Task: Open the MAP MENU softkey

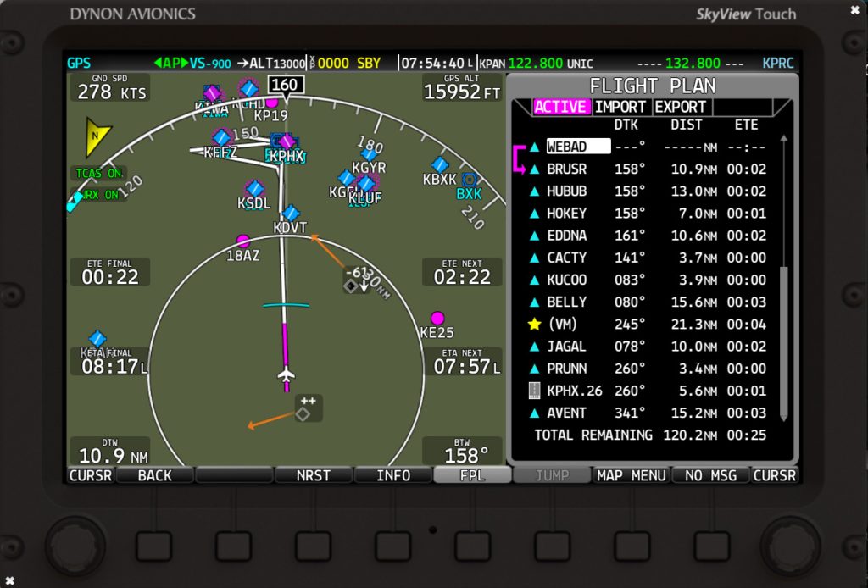Action: pyautogui.click(x=632, y=475)
